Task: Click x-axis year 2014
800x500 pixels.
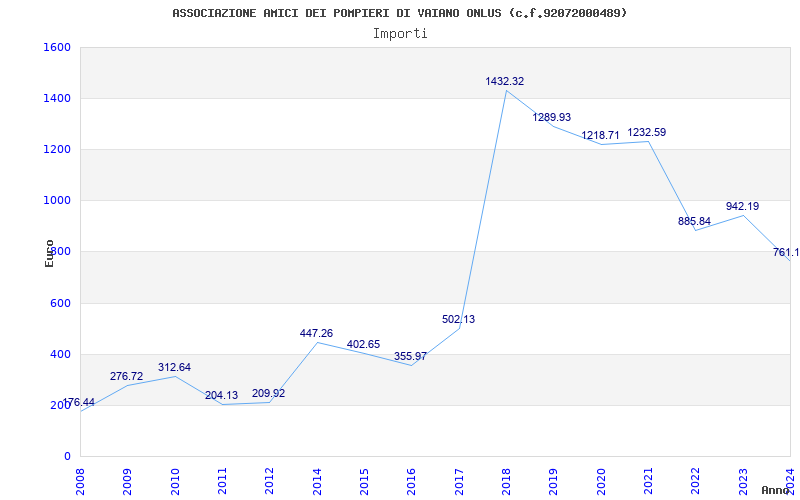Action: tap(317, 481)
